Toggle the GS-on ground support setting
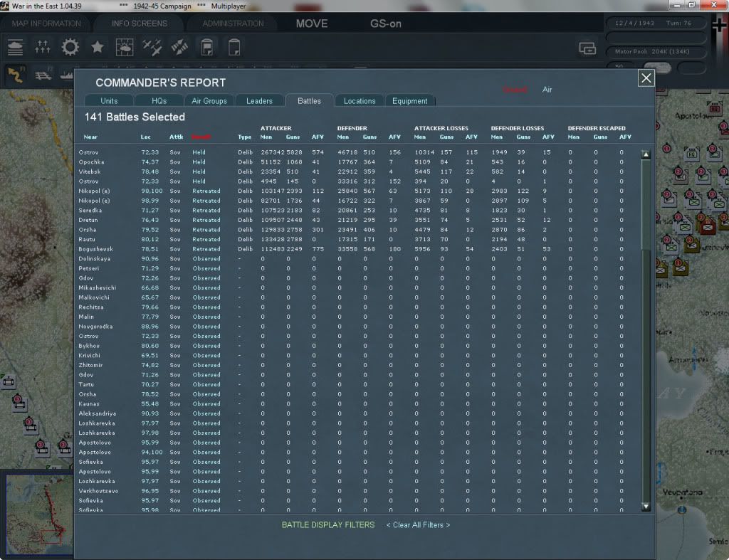729x560 pixels. [x=385, y=23]
